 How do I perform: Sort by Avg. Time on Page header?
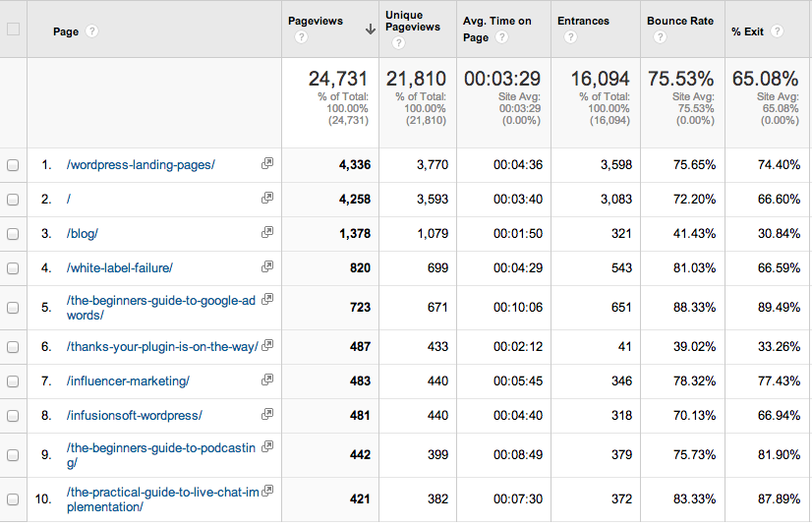[x=496, y=22]
